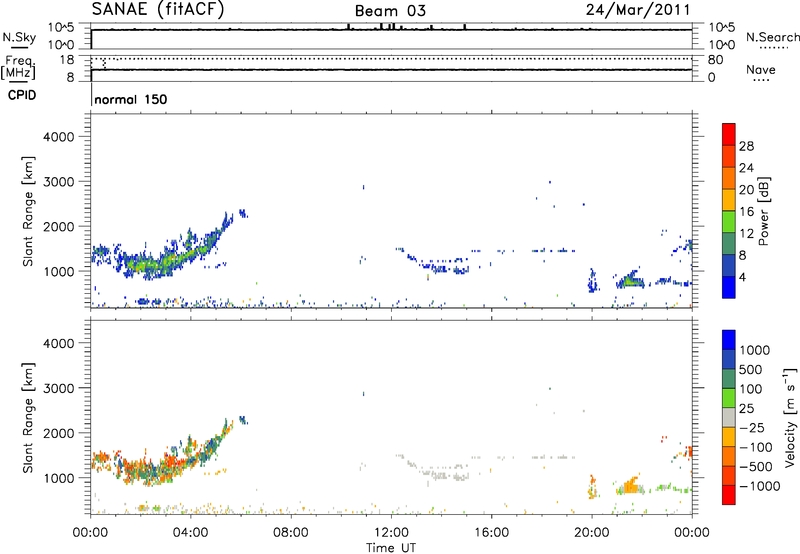
Task: Click the 'normal 150' CPID text
Action: (x=131, y=99)
